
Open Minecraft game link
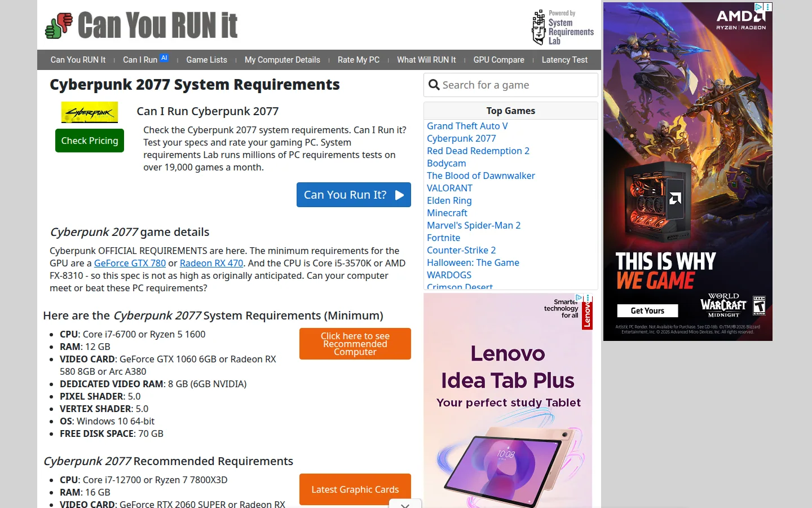click(x=447, y=213)
